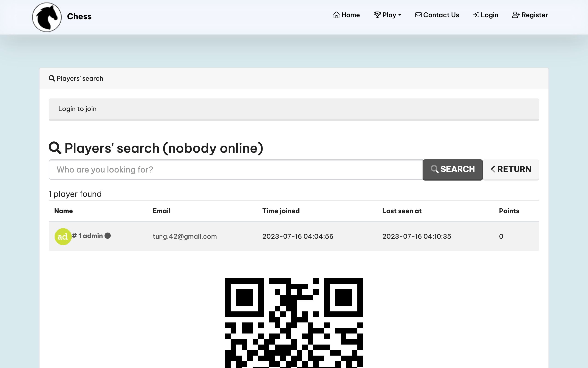The image size is (588, 368).
Task: Click the Last seen at column header
Action: 402,211
